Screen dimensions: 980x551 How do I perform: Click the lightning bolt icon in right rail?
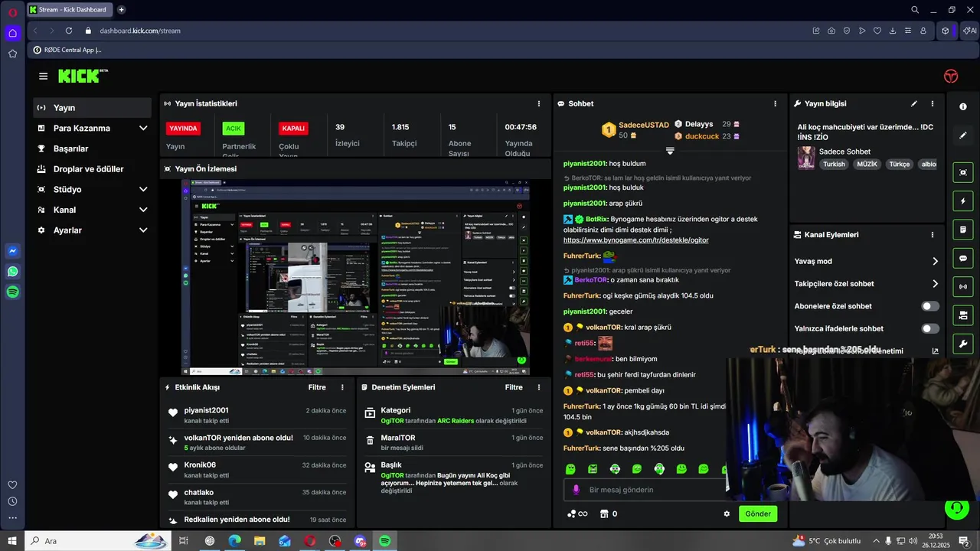(963, 201)
